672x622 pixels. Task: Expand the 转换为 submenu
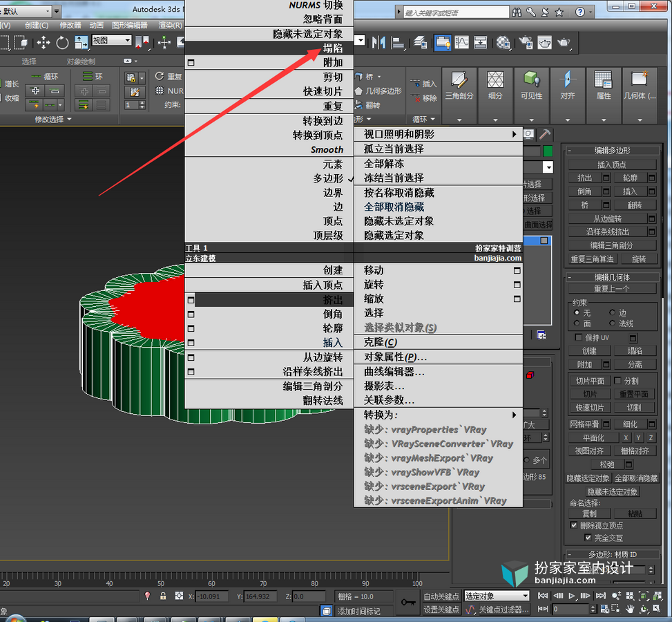point(439,415)
